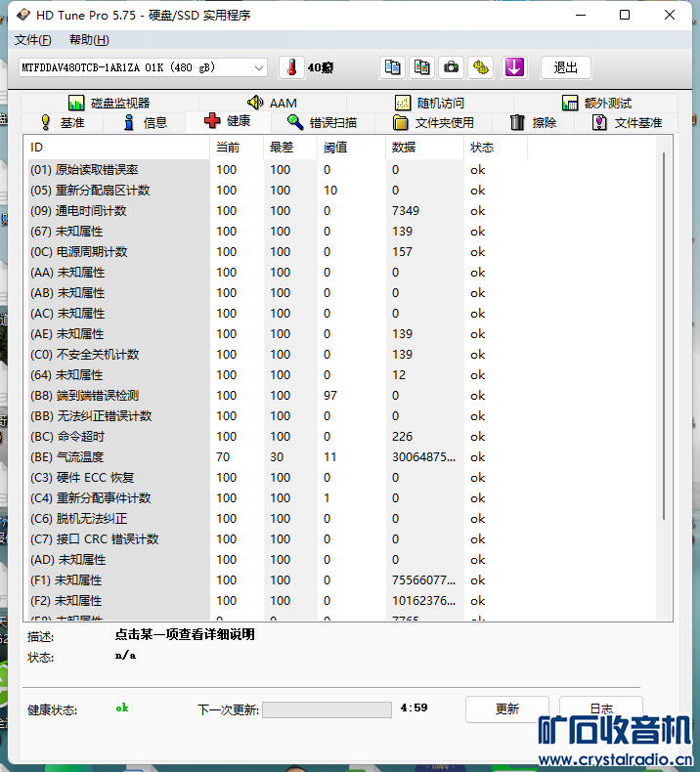Open the 文件(F) menu
700x772 pixels.
coord(32,40)
